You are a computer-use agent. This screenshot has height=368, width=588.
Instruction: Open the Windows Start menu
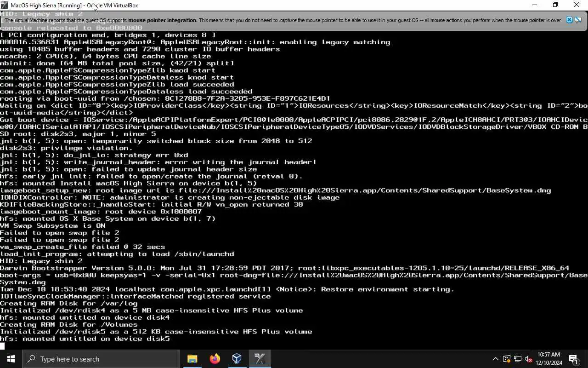pyautogui.click(x=11, y=359)
